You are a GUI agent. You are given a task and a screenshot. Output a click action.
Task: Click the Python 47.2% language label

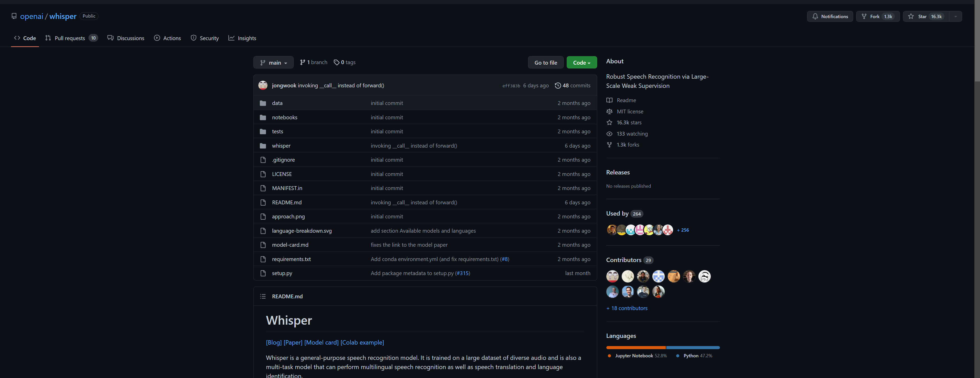pyautogui.click(x=694, y=356)
